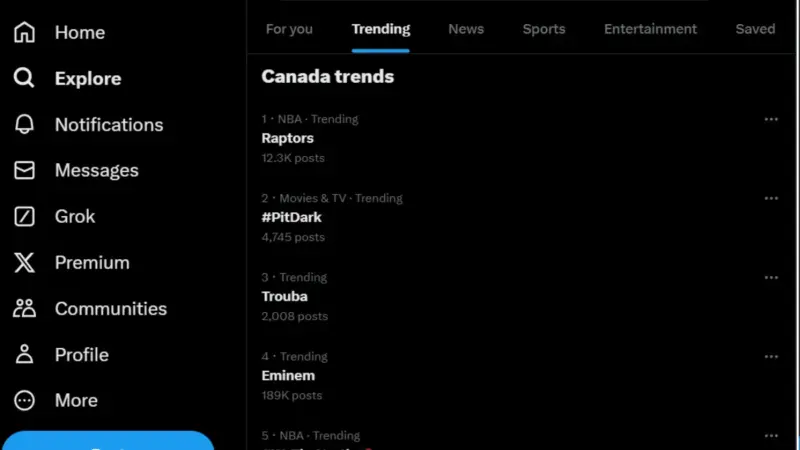Viewport: 800px width, 450px height.
Task: Open more menu beside #PitDark
Action: tap(771, 198)
